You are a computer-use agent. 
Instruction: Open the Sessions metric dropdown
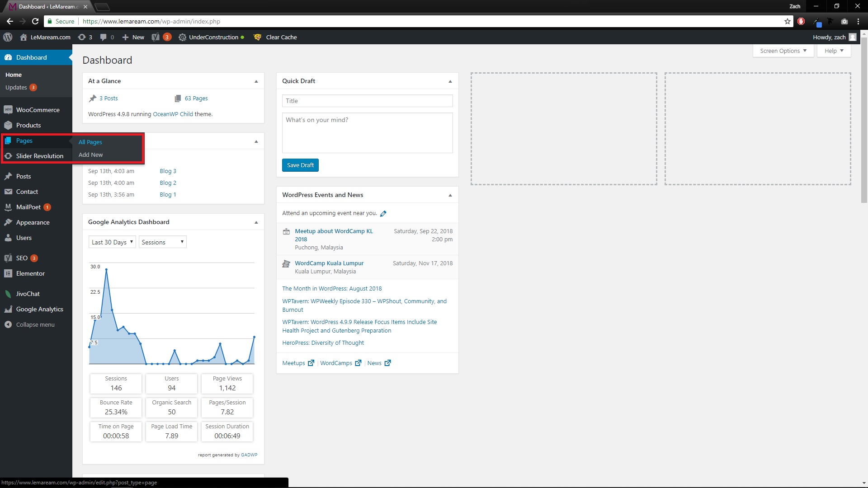coord(163,242)
